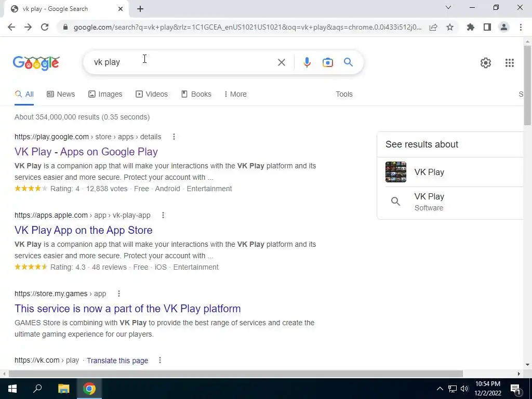532x399 pixels.
Task: Open Windows taskbar search
Action: click(37, 389)
